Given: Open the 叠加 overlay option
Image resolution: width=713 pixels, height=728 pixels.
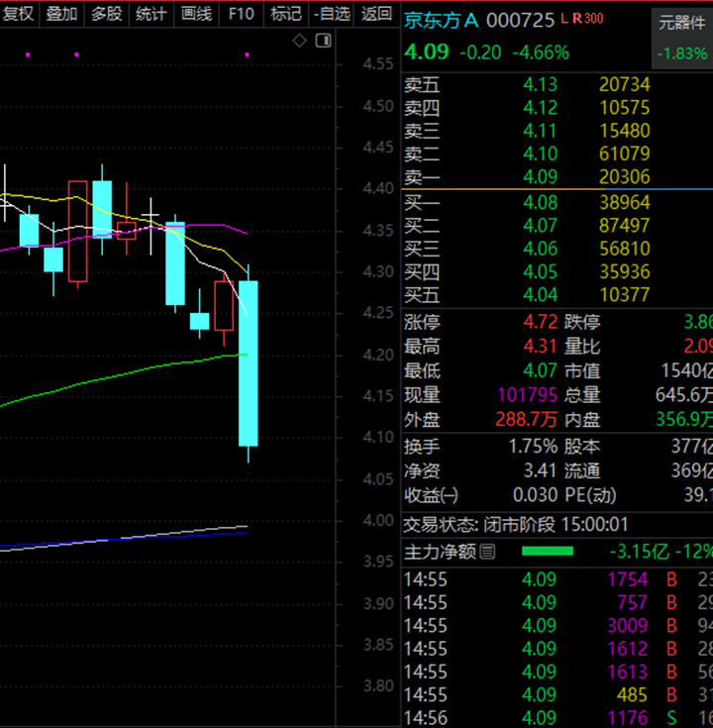Looking at the screenshot, I should pyautogui.click(x=61, y=14).
